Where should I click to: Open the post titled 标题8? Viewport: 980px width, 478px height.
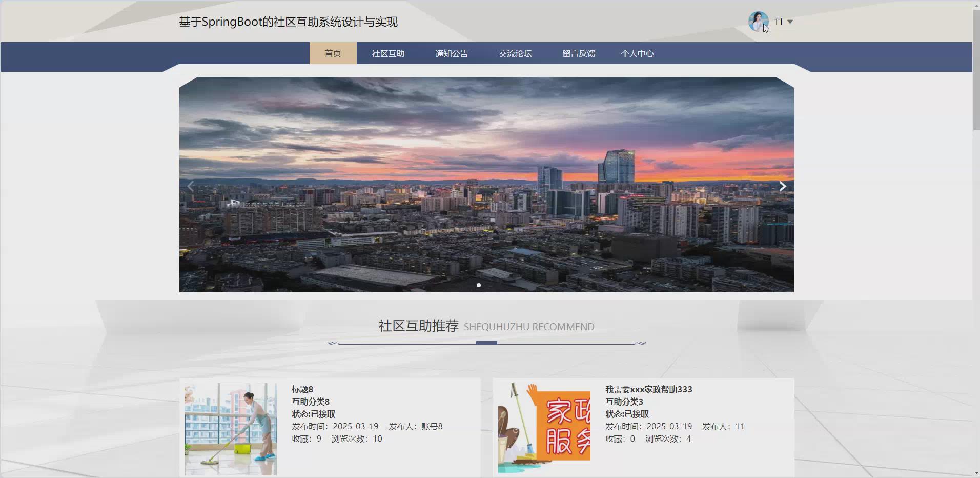point(302,389)
